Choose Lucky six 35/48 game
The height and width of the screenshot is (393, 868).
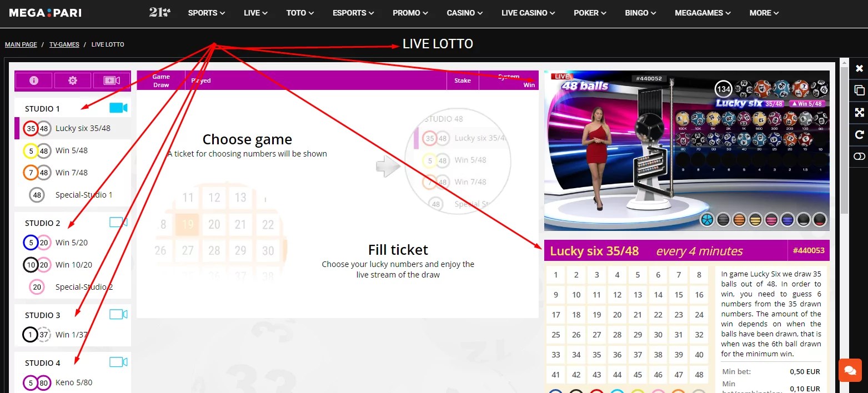click(x=74, y=128)
